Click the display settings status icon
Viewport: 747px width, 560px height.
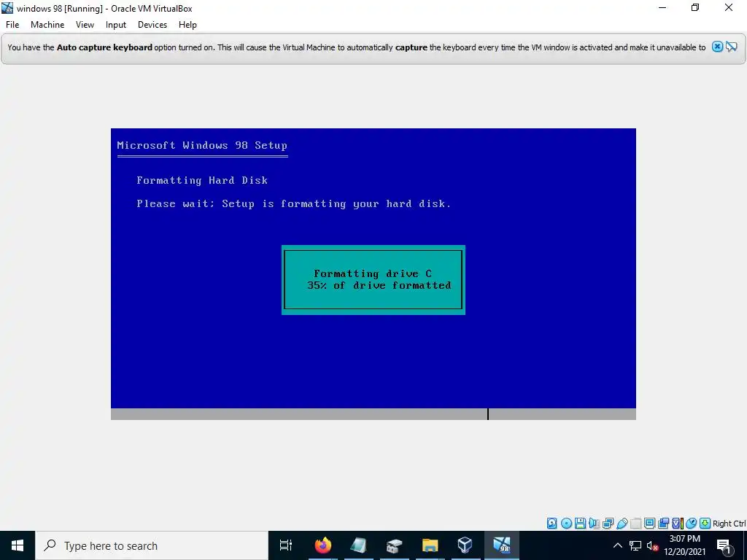pos(649,524)
